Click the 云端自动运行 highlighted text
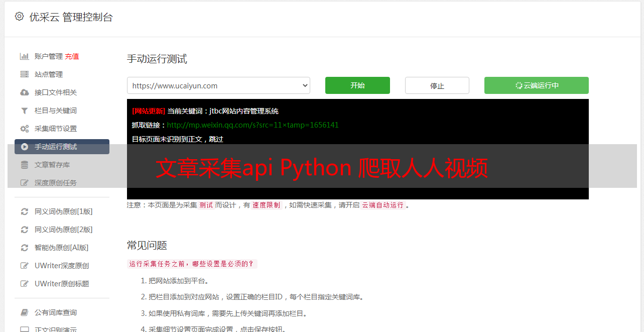The height and width of the screenshot is (332, 644). [382, 205]
